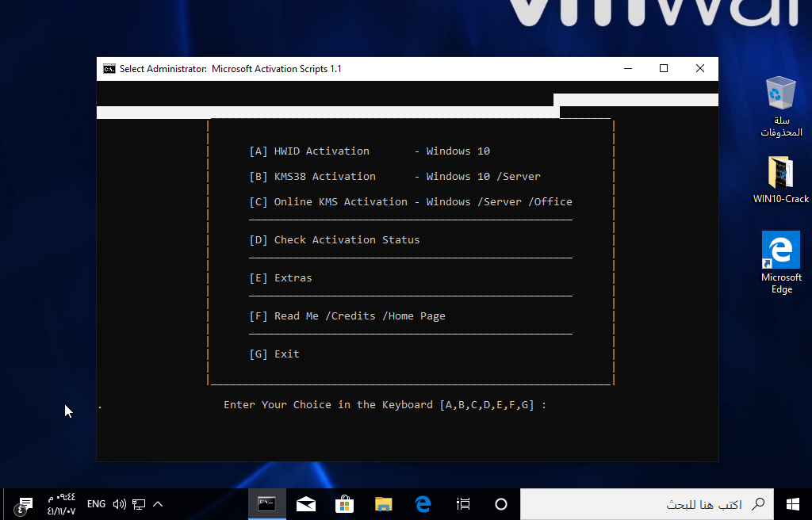Open network status tray icon

tap(139, 504)
